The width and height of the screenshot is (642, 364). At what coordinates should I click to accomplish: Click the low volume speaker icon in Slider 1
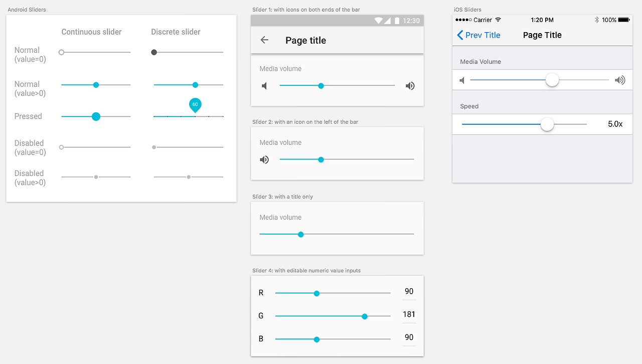264,86
